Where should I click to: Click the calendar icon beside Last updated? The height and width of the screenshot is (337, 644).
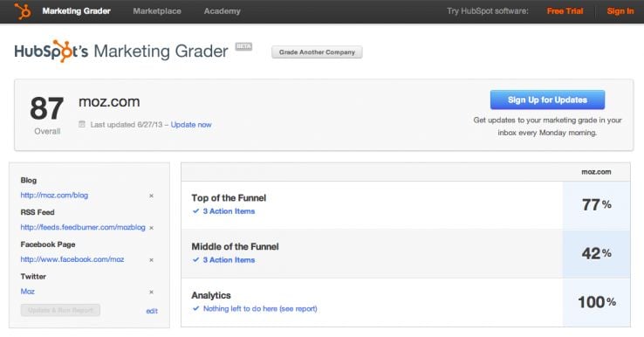point(82,124)
